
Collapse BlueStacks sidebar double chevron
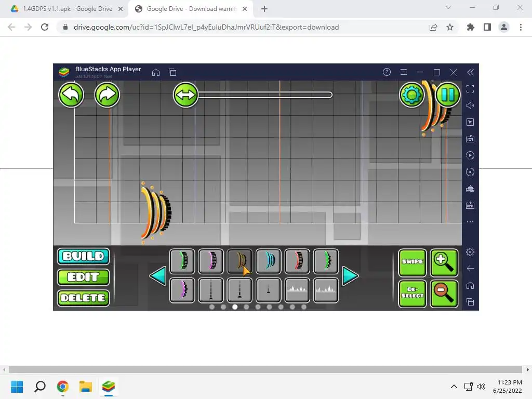[470, 72]
